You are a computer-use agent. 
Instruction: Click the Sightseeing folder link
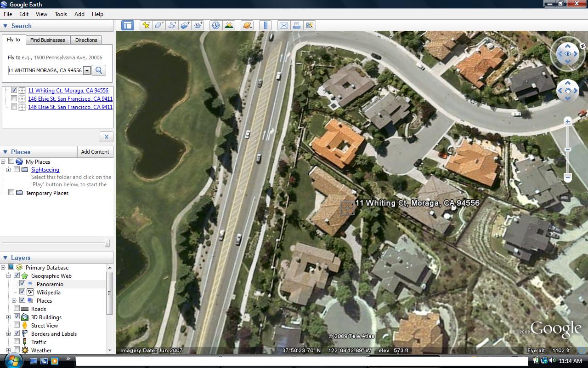point(45,170)
